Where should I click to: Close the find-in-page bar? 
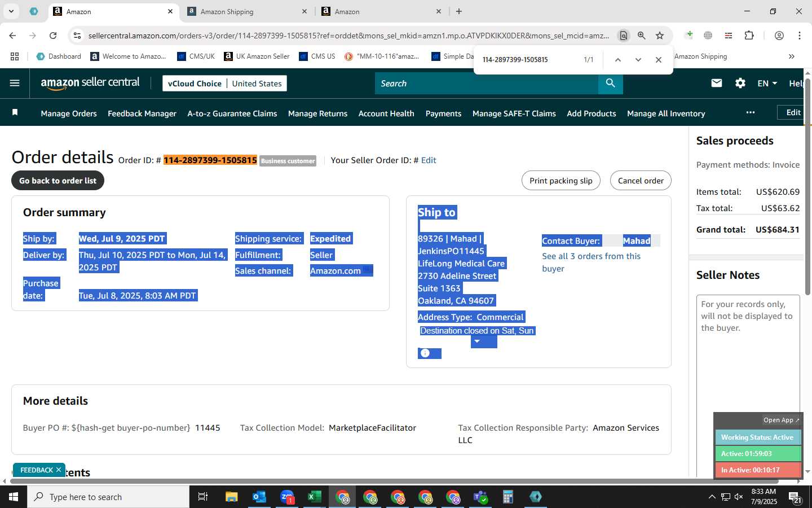(x=658, y=59)
